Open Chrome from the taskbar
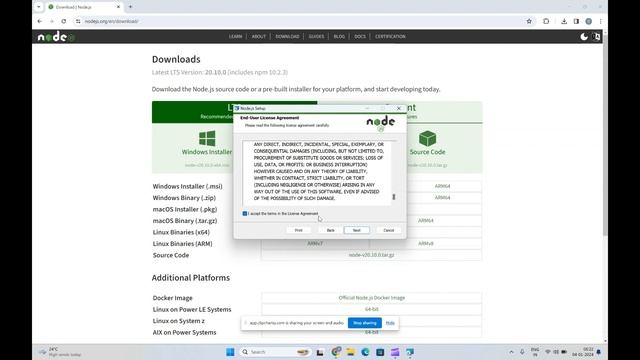Viewport: 640px width, 360px height. click(336, 352)
